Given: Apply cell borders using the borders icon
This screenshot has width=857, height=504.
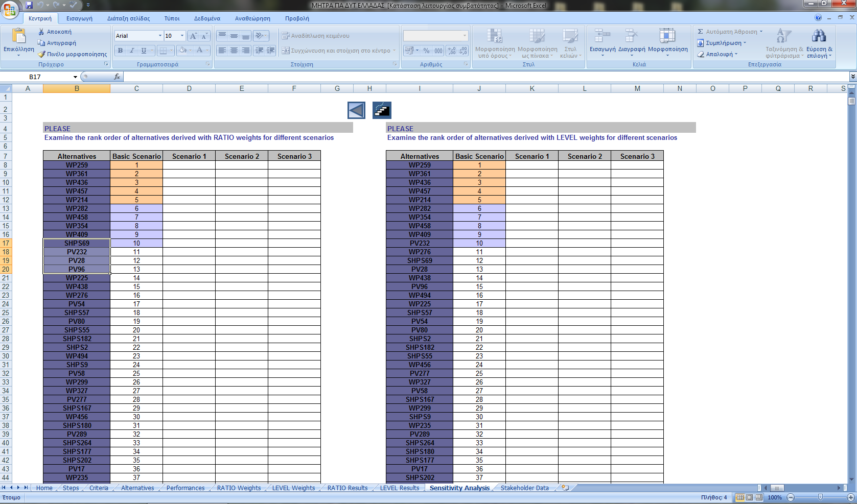Looking at the screenshot, I should point(163,50).
